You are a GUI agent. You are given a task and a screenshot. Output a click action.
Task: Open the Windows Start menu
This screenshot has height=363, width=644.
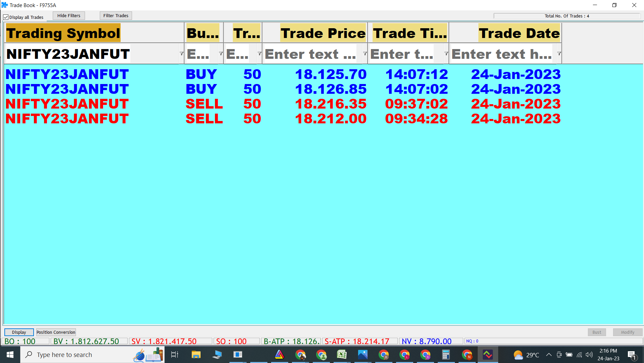coord(10,355)
